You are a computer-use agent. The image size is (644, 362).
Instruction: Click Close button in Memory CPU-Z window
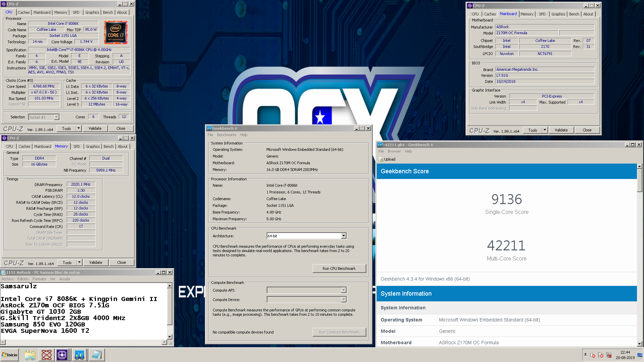[x=121, y=262]
